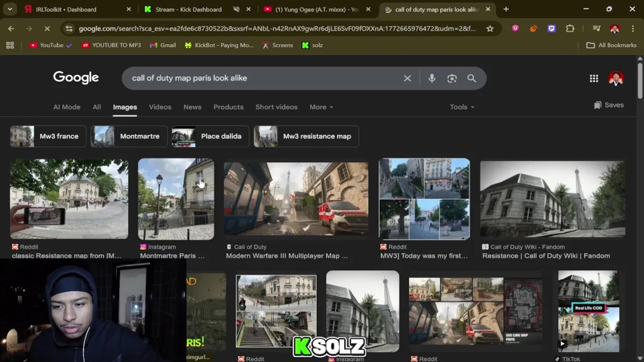Open Google apps grid
Screen dimensions: 644x362
[x=594, y=78]
